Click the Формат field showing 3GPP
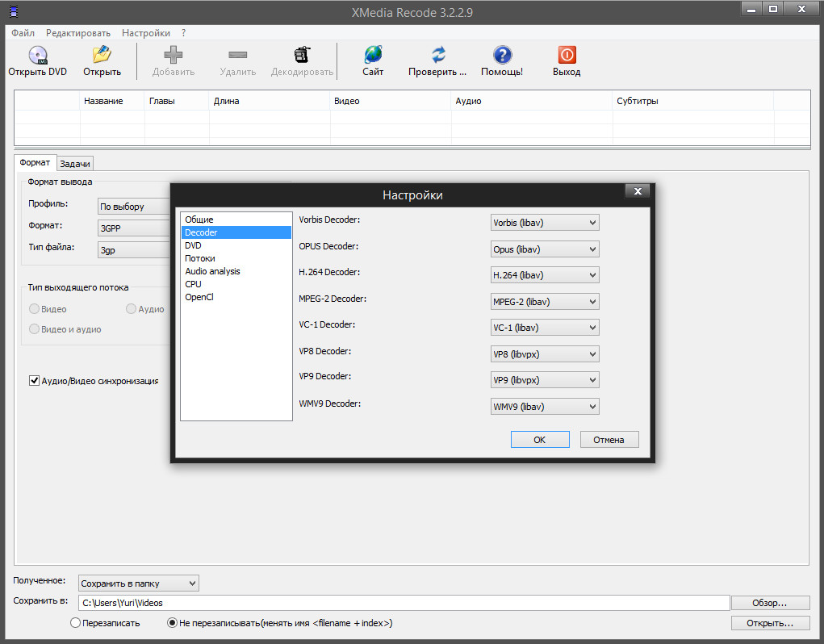Viewport: 824px width, 644px height. (x=134, y=228)
